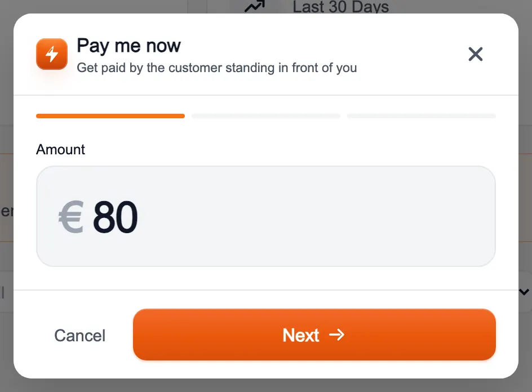Click the Pay me now heading
This screenshot has height=392, width=532.
tap(129, 46)
